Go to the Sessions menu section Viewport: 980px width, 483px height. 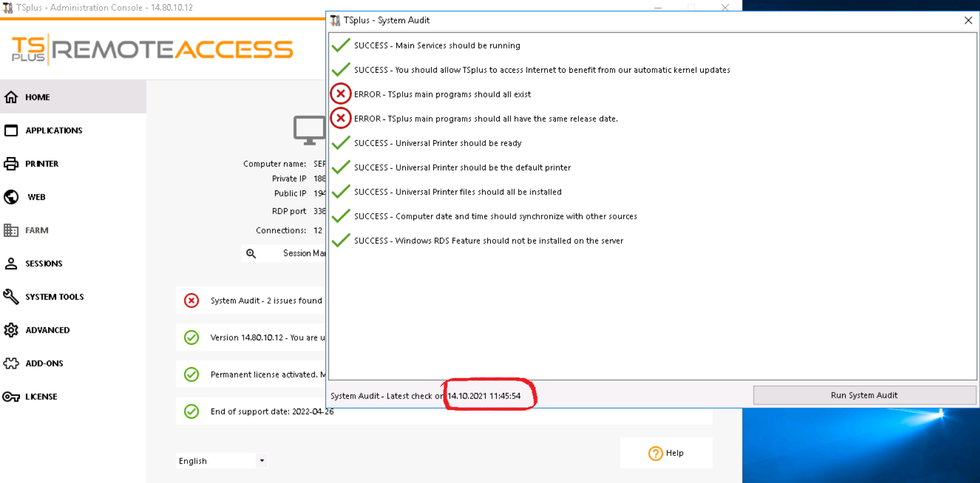(x=44, y=264)
